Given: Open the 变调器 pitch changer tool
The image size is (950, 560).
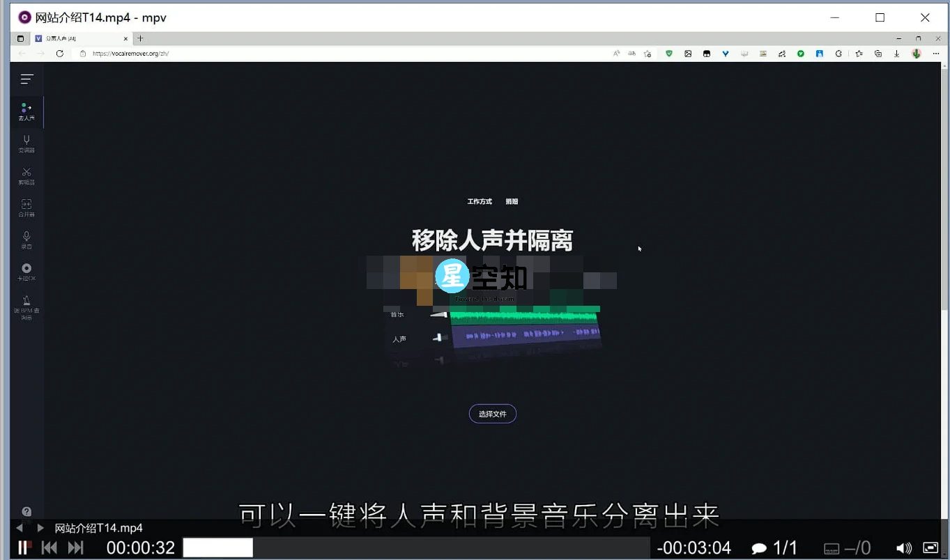Looking at the screenshot, I should click(26, 143).
